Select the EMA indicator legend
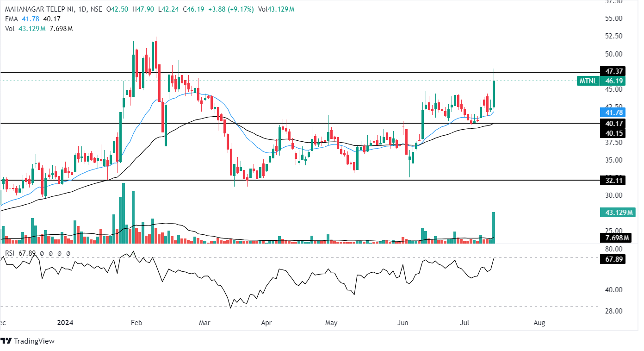The image size is (644, 351). (x=11, y=19)
